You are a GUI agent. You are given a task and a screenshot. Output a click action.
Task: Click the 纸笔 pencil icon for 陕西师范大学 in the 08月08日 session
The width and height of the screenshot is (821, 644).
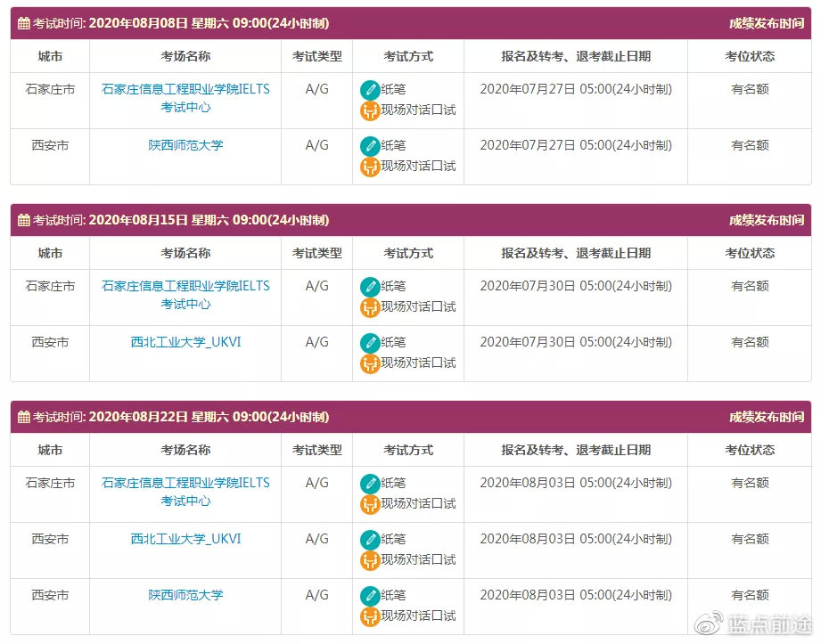pos(370,146)
